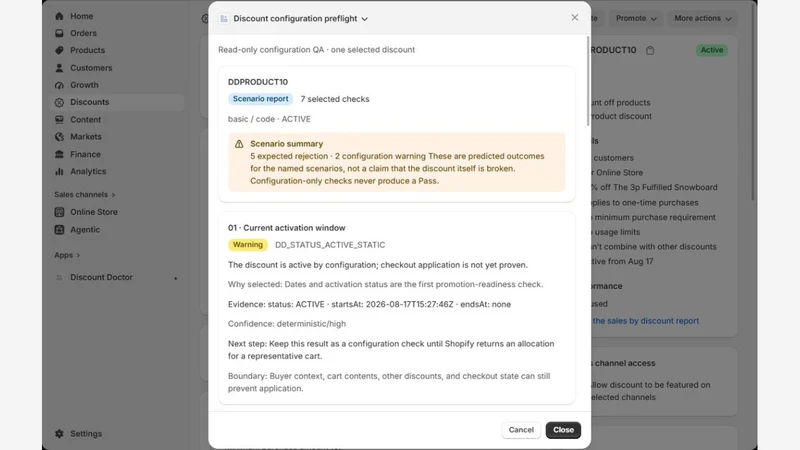Viewport: 800px width, 450px height.
Task: Open the Promote dropdown
Action: point(636,18)
